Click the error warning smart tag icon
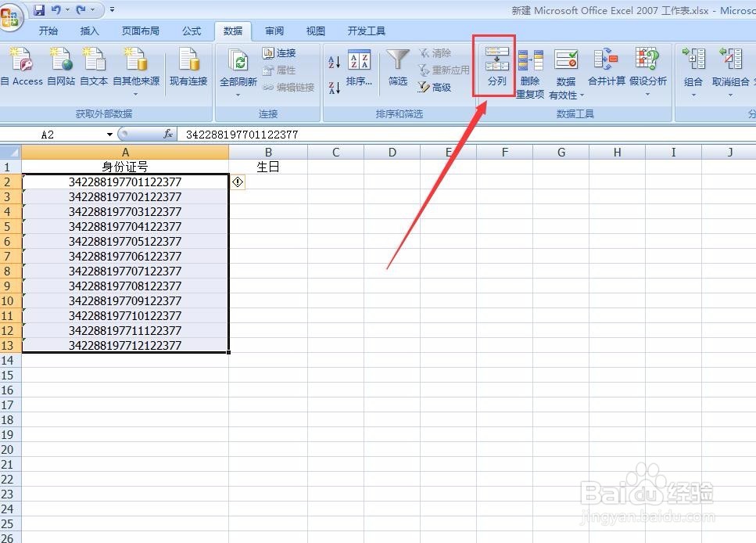This screenshot has width=756, height=543. [x=238, y=182]
